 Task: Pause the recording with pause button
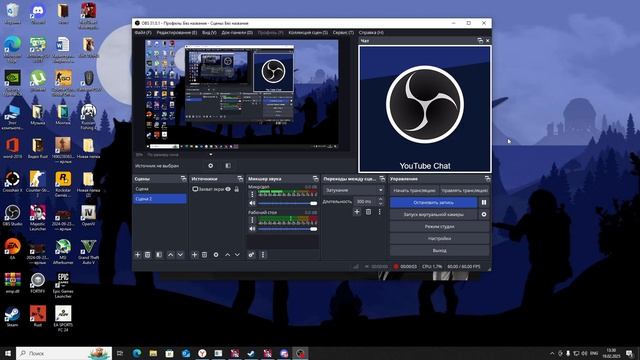[484, 202]
